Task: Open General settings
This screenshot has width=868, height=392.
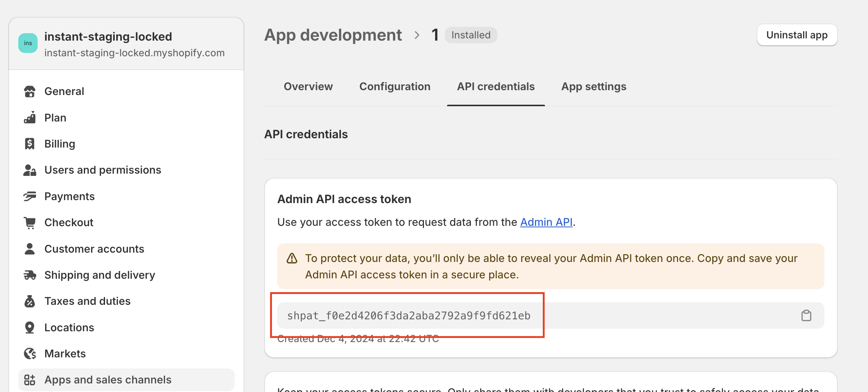Action: pyautogui.click(x=127, y=91)
